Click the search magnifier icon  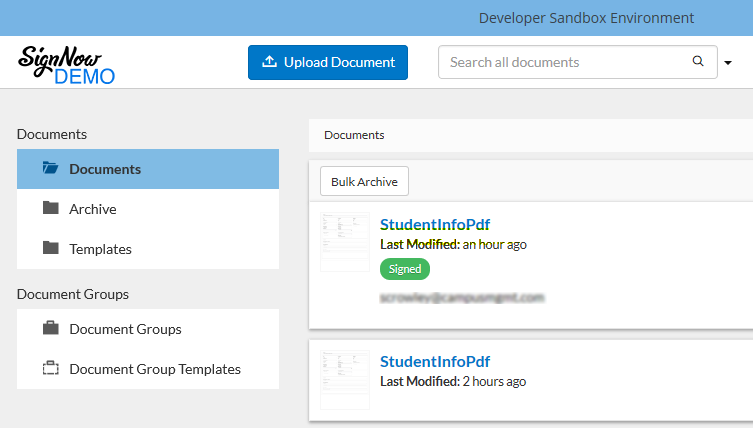[x=698, y=62]
